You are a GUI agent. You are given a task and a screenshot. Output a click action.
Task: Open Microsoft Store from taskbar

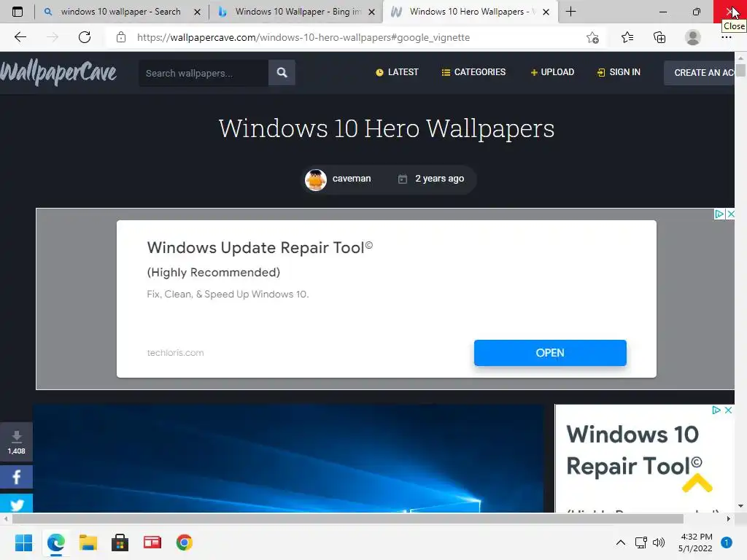120,542
